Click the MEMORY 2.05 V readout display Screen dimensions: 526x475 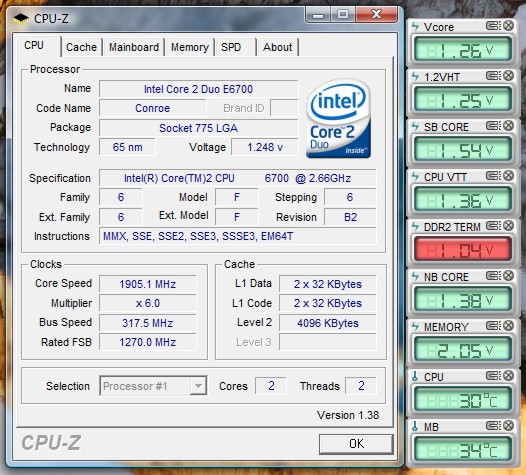(x=463, y=350)
